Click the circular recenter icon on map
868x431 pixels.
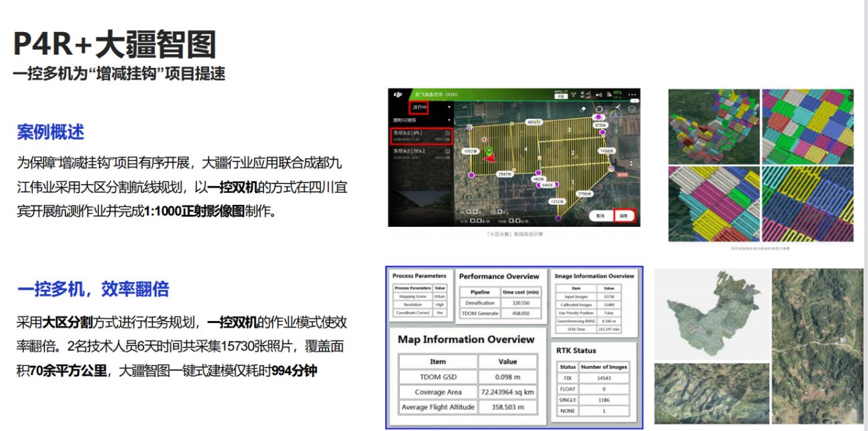(x=600, y=108)
